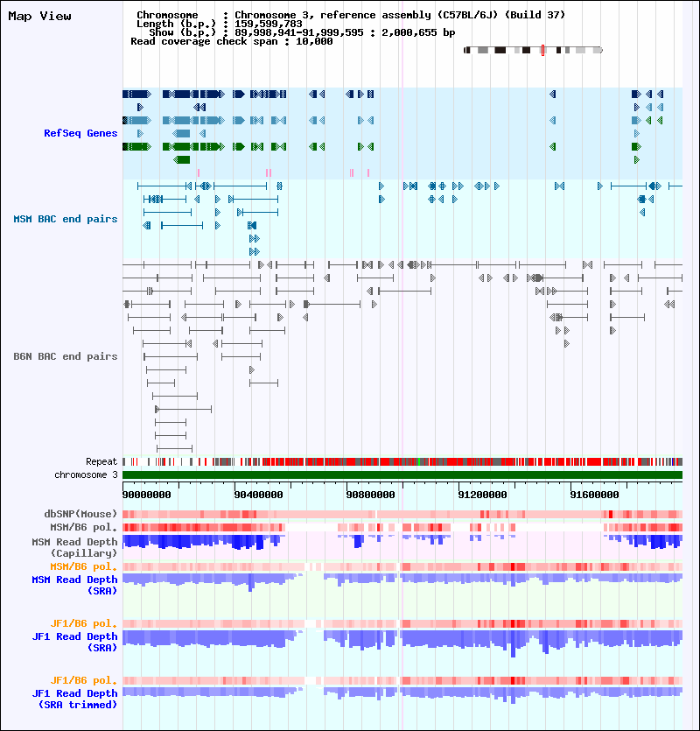Click the 90800000 ruler position label
The width and height of the screenshot is (700, 731).
click(370, 495)
